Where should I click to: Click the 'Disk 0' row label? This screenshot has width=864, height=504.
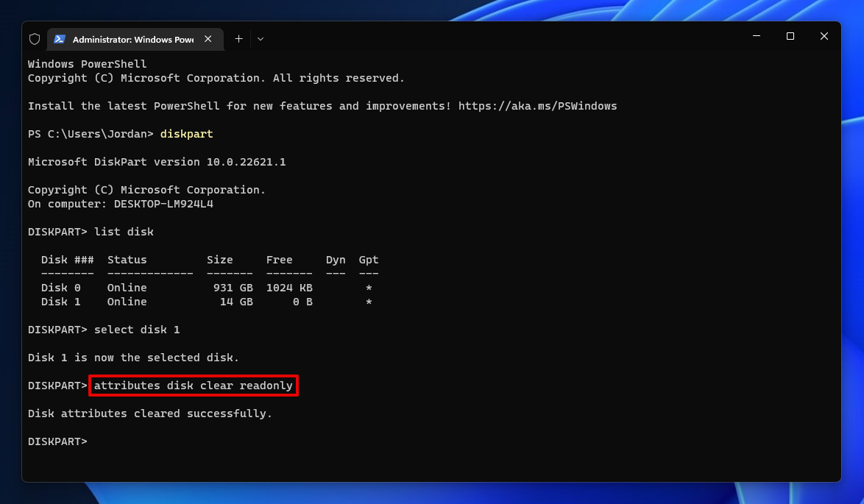pos(60,288)
